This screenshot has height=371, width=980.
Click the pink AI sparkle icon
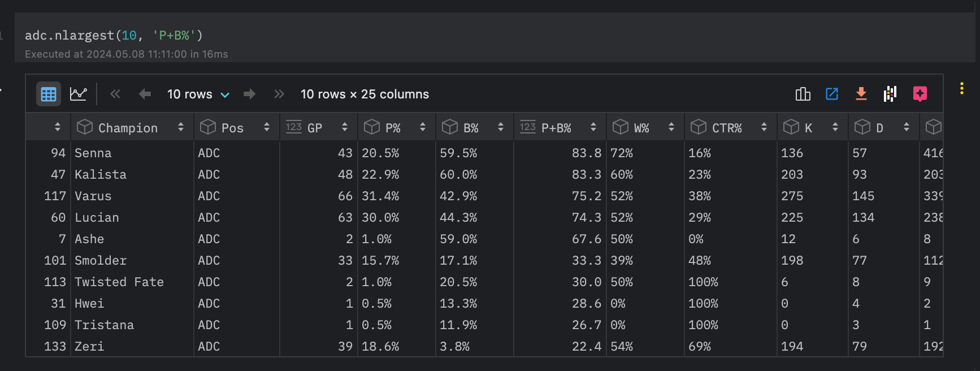[920, 94]
